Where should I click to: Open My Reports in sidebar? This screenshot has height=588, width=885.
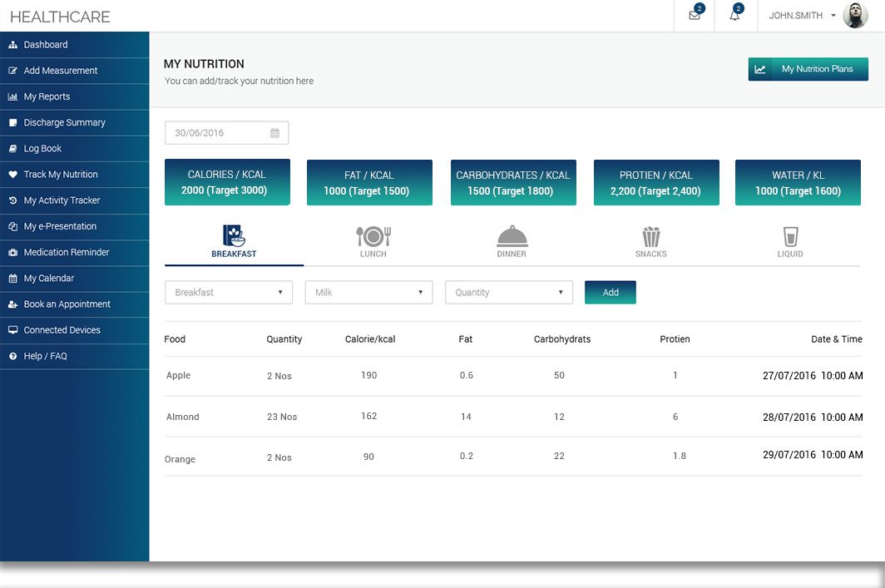coord(75,96)
